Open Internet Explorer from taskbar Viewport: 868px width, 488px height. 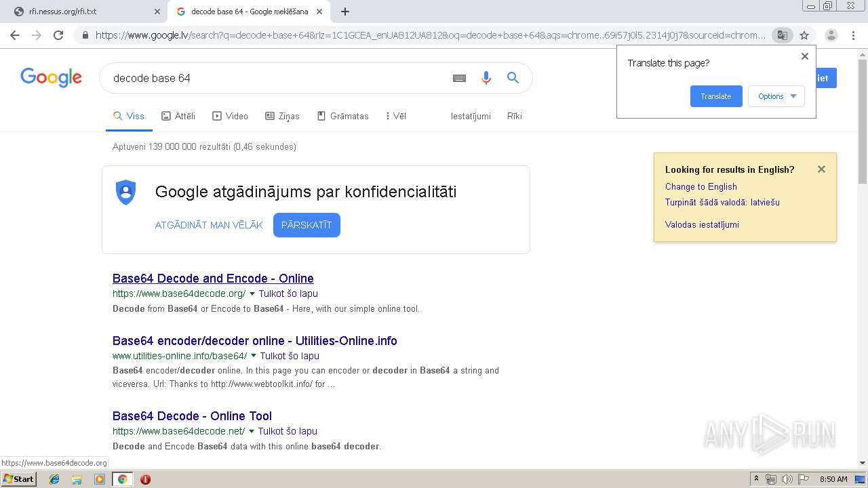pyautogui.click(x=54, y=479)
